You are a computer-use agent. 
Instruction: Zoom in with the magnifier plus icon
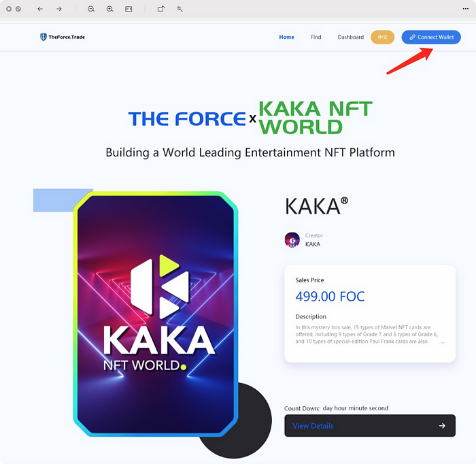pyautogui.click(x=109, y=9)
